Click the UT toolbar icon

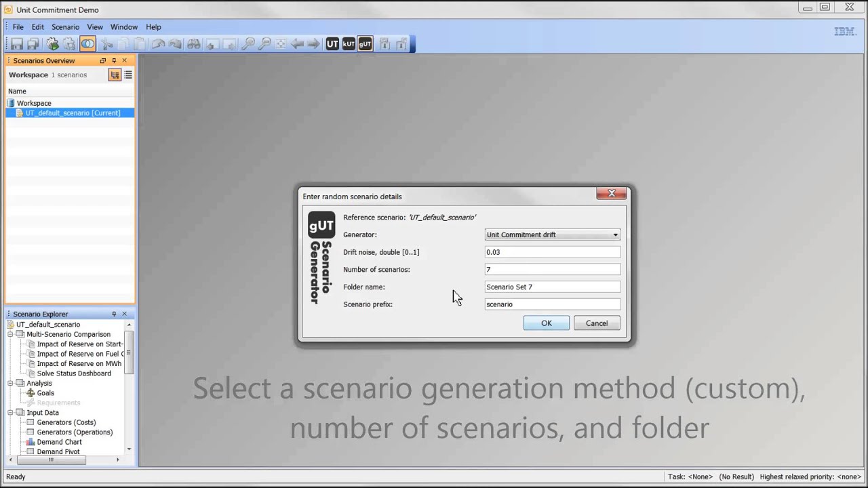[x=332, y=44]
